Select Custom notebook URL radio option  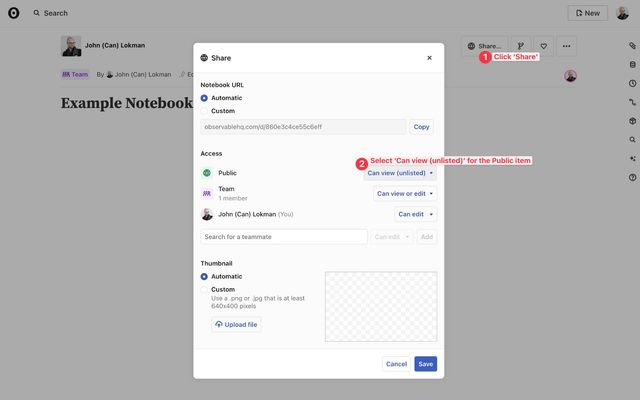coord(205,111)
